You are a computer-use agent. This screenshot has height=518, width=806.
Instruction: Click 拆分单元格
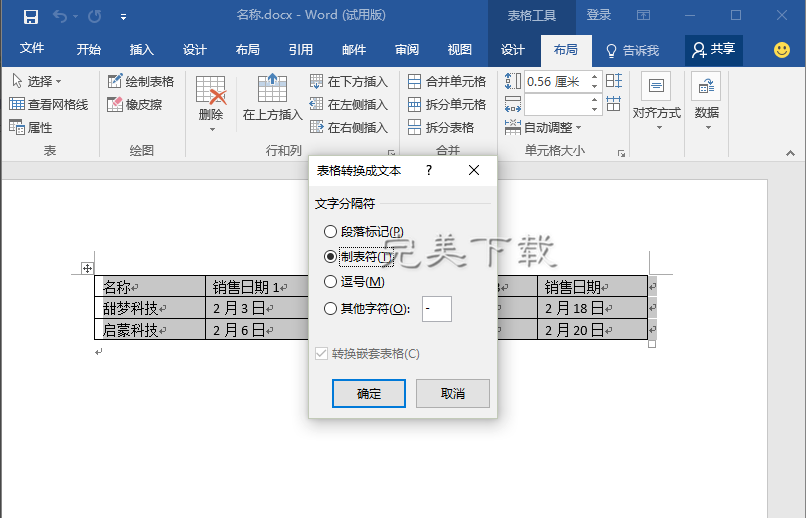(x=447, y=104)
